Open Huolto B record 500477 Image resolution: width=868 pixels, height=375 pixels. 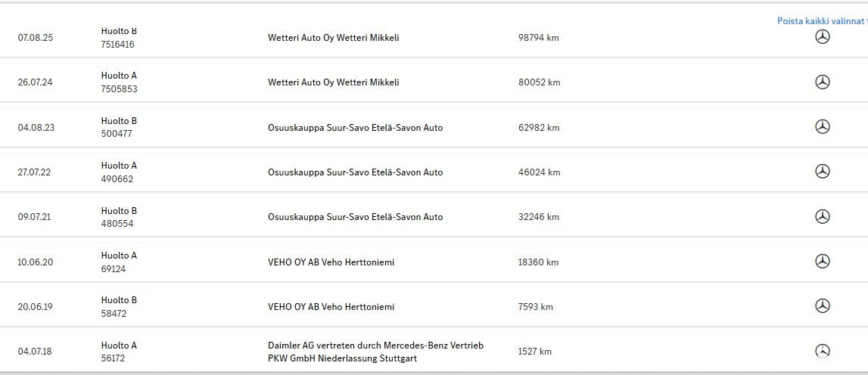[x=119, y=127]
